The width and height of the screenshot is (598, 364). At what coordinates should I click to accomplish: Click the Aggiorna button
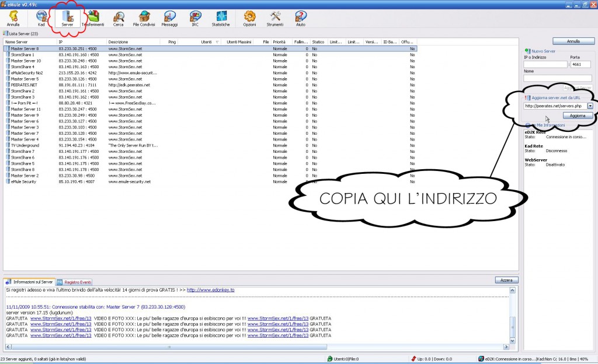[578, 116]
